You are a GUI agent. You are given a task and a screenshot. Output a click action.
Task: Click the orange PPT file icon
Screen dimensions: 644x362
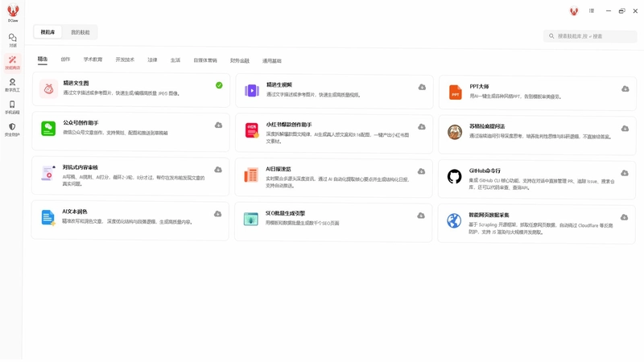click(455, 93)
